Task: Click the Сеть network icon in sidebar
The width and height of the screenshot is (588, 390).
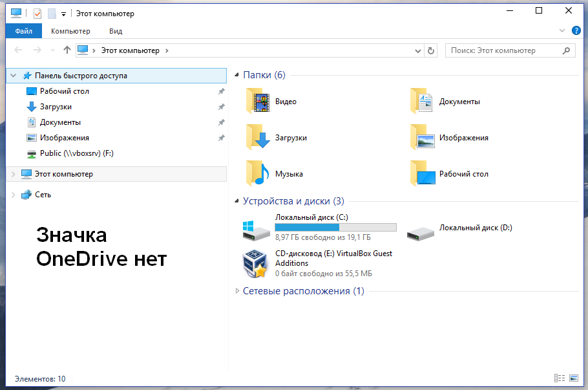Action: [26, 195]
